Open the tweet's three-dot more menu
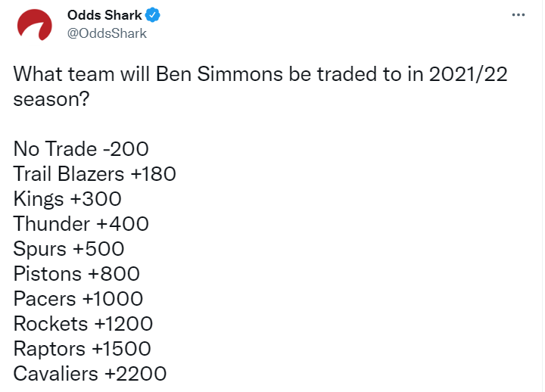The image size is (545, 392). pos(518,14)
